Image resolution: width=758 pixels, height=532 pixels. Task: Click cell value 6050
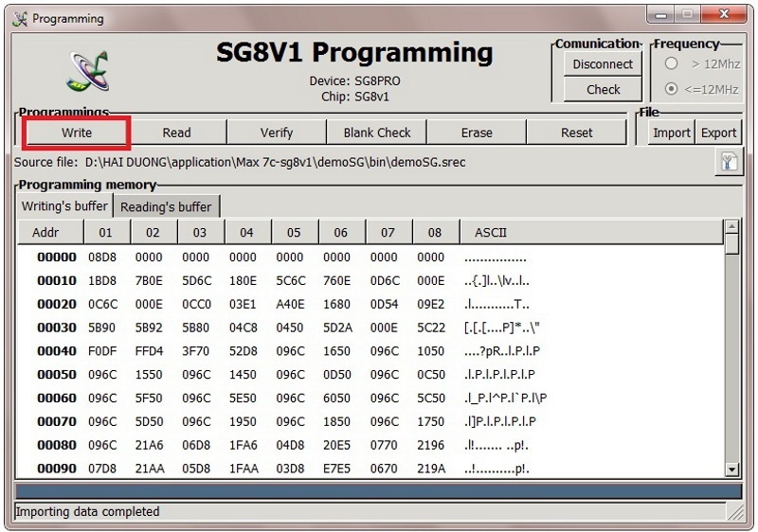click(336, 398)
